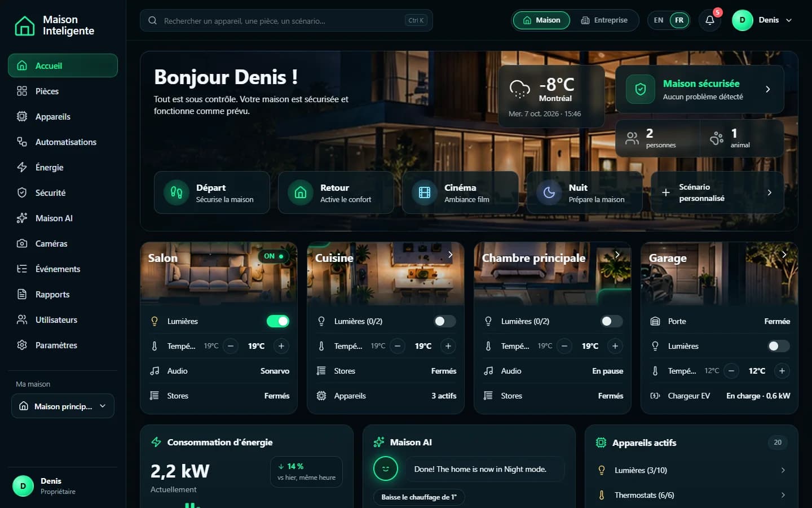Click the search input field
This screenshot has height=508, width=812.
(x=286, y=20)
